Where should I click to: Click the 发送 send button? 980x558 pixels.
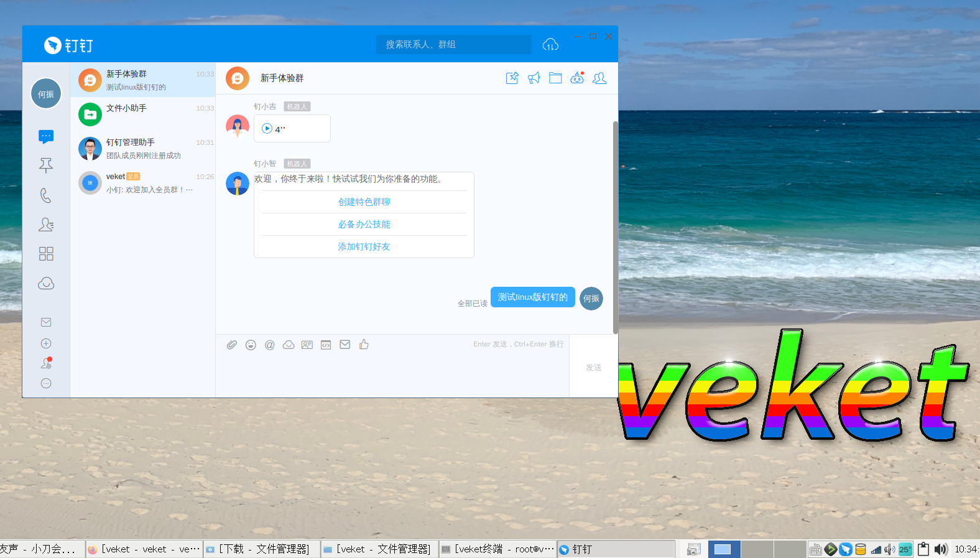(x=594, y=368)
